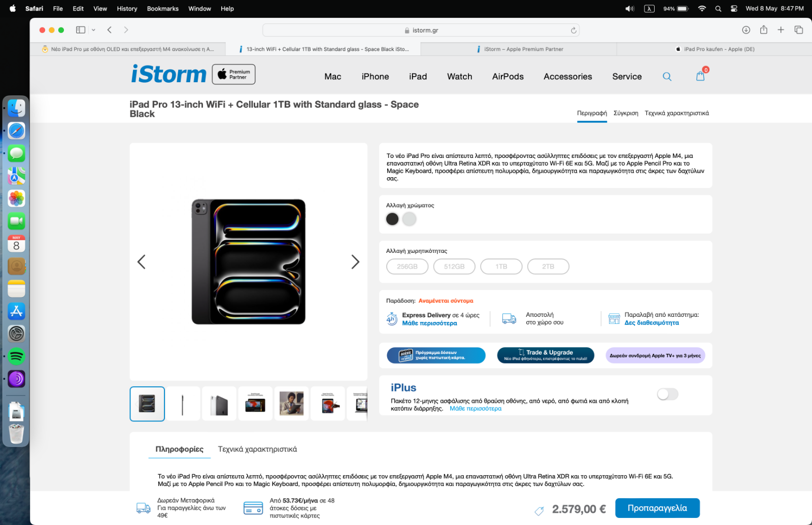Screen dimensions: 812x525
Task: Open the Apple TV+ free subscription banner
Action: 655,355
